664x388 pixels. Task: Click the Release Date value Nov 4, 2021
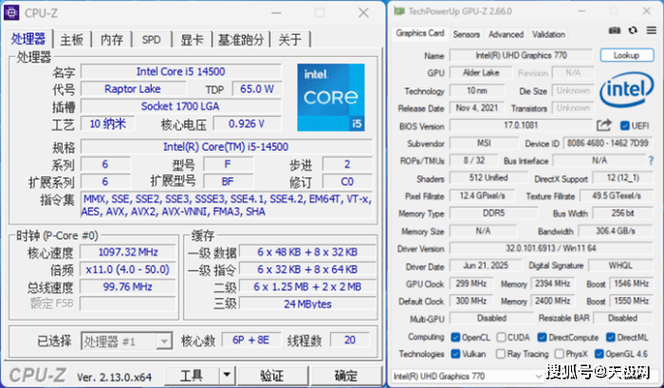tap(477, 108)
